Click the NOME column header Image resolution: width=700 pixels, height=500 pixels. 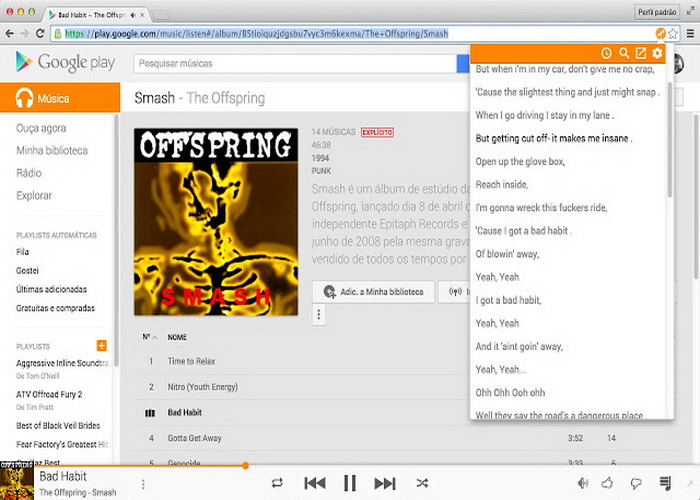click(x=177, y=337)
